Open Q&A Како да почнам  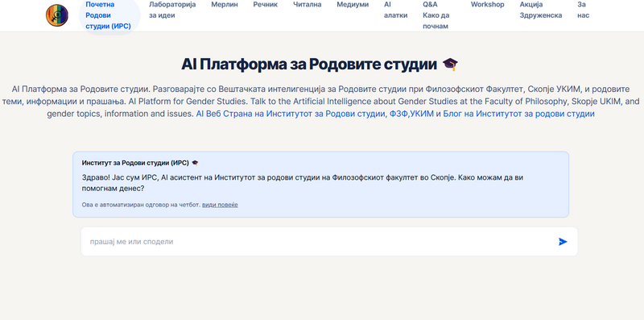click(436, 15)
